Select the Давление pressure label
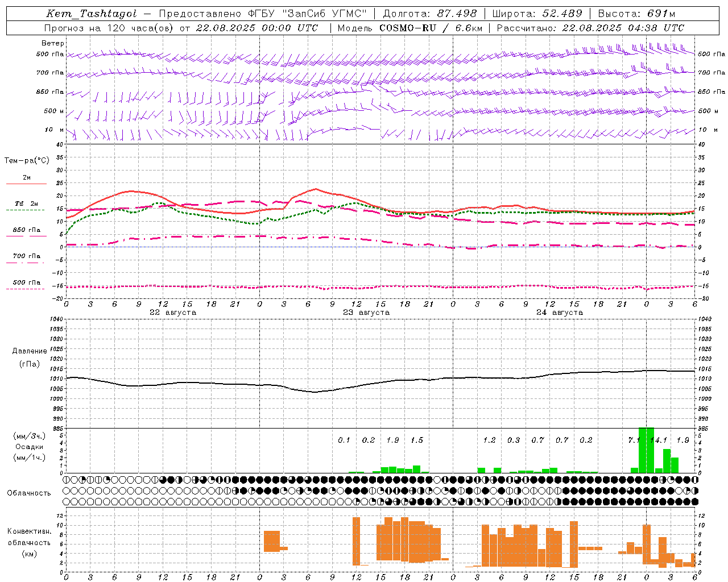The width and height of the screenshot is (728, 582). pyautogui.click(x=30, y=351)
